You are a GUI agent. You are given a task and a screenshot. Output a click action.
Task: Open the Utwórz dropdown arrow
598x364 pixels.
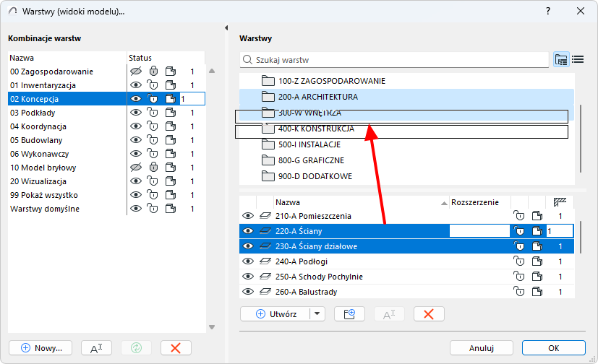tap(317, 314)
